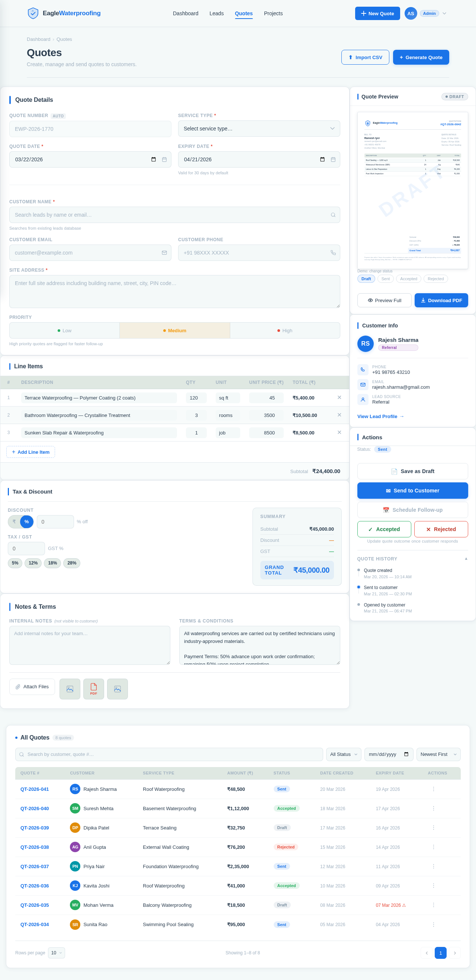Open the Service Type dropdown
The height and width of the screenshot is (980, 476).
[x=258, y=129]
